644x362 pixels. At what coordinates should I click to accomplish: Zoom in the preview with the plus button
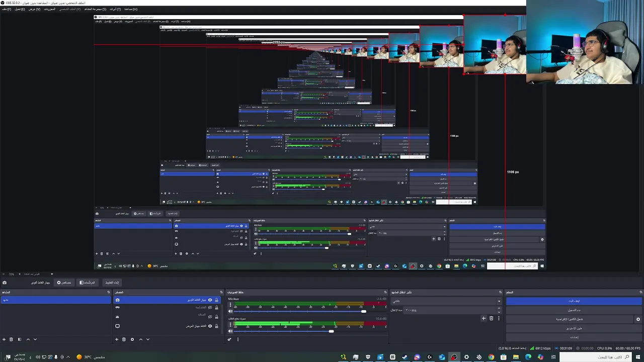tap(19, 275)
